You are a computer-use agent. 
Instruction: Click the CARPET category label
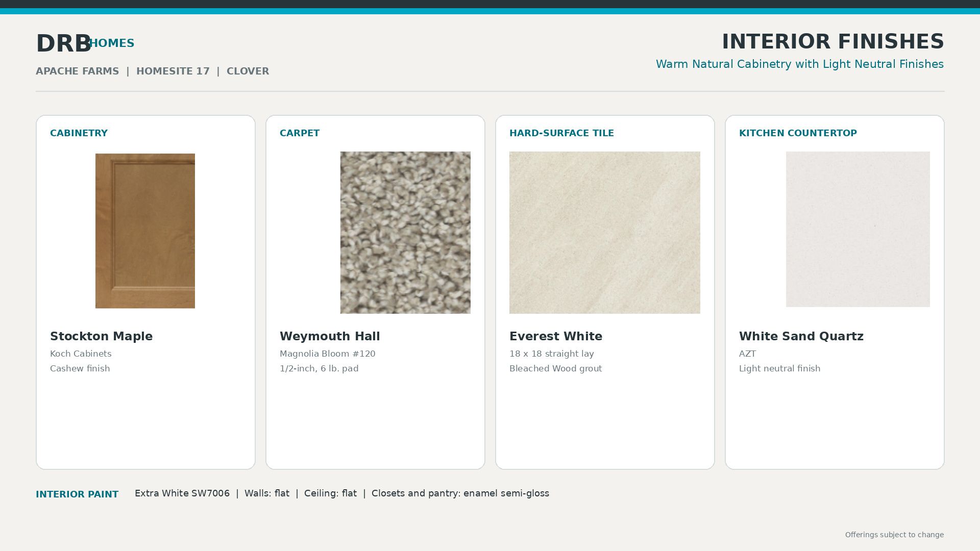300,133
